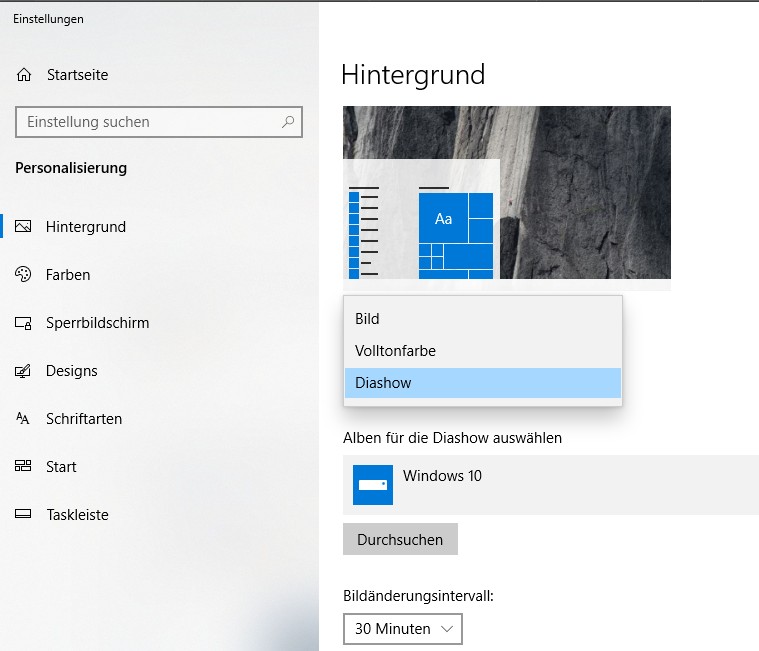Screen dimensions: 759x651
Task: Open the 30 Minuten interval dropdown
Action: (x=403, y=629)
